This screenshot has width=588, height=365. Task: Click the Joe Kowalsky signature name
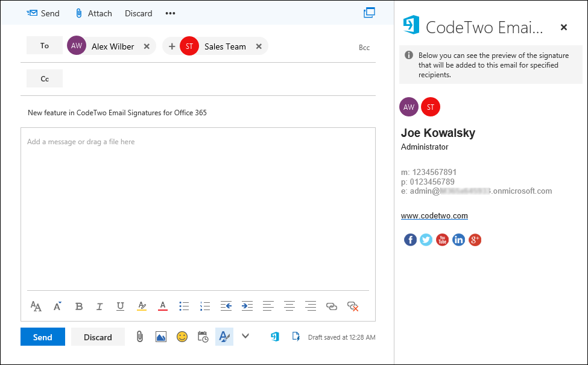click(x=438, y=133)
